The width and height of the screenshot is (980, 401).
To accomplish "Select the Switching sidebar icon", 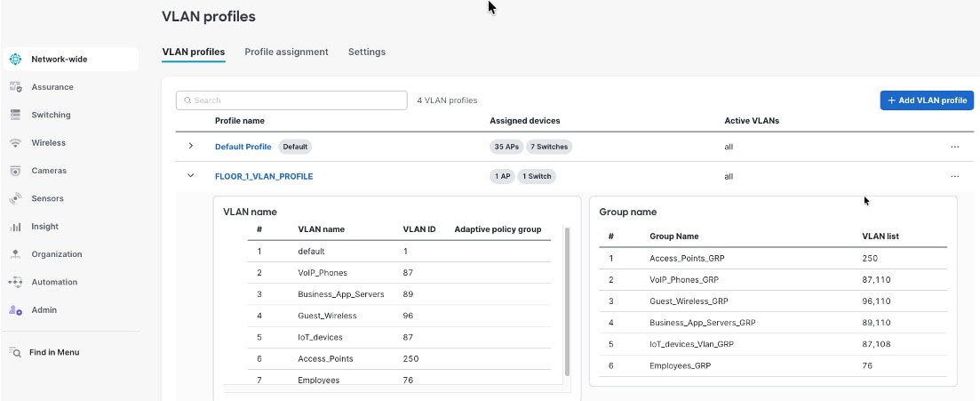I will click(x=15, y=115).
